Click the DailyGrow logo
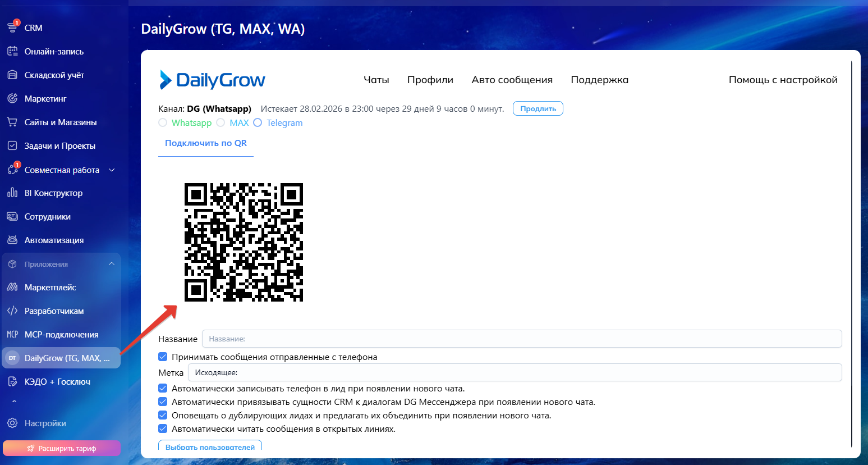The width and height of the screenshot is (868, 465). pyautogui.click(x=212, y=80)
